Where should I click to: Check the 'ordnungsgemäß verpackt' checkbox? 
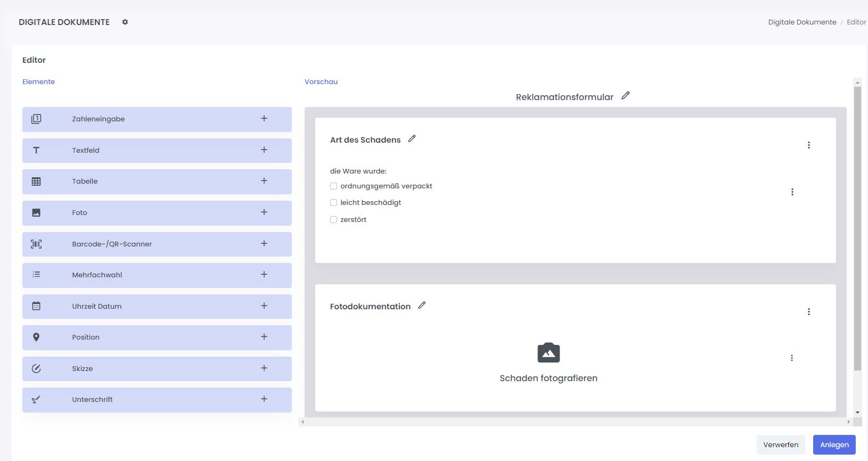click(x=334, y=186)
